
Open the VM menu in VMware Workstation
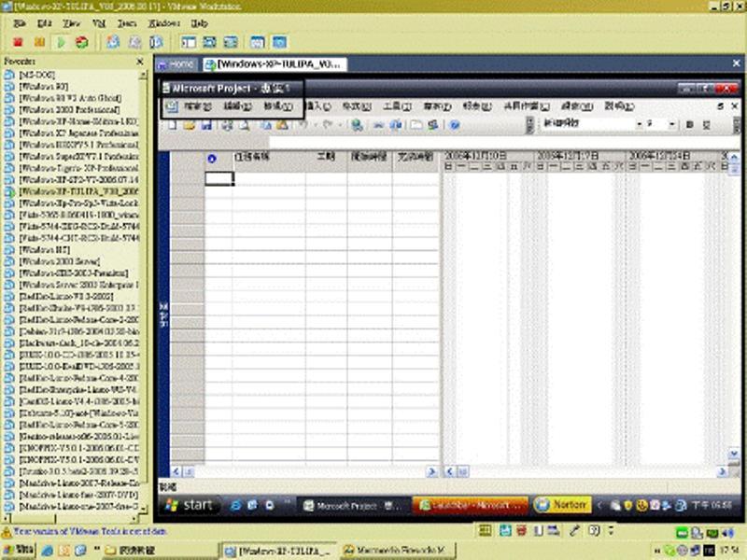pos(99,23)
